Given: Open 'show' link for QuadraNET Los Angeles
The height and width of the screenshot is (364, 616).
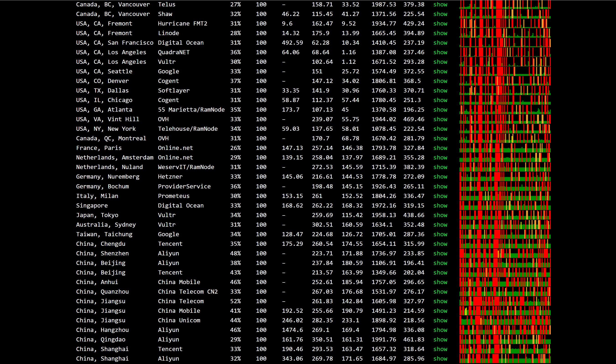Looking at the screenshot, I should point(440,52).
